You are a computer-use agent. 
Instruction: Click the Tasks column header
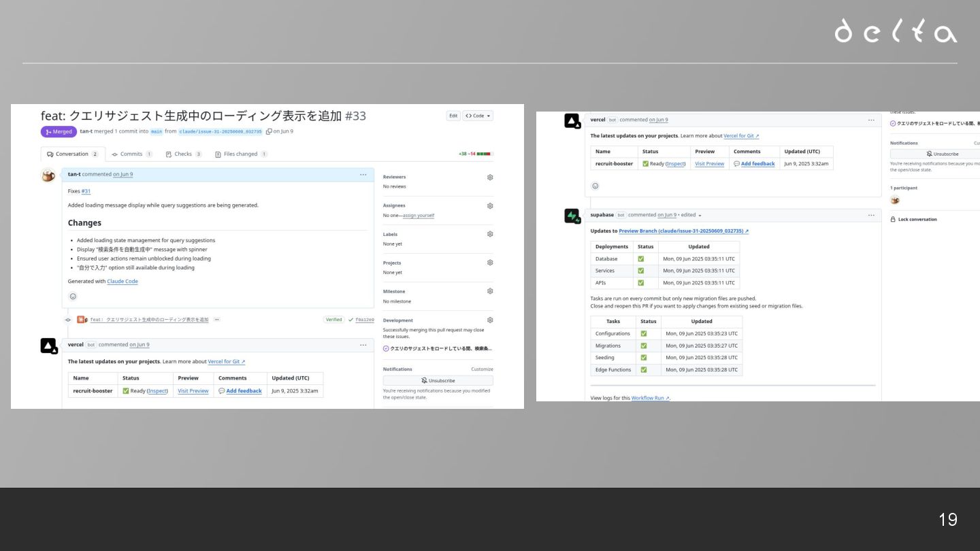(x=613, y=321)
